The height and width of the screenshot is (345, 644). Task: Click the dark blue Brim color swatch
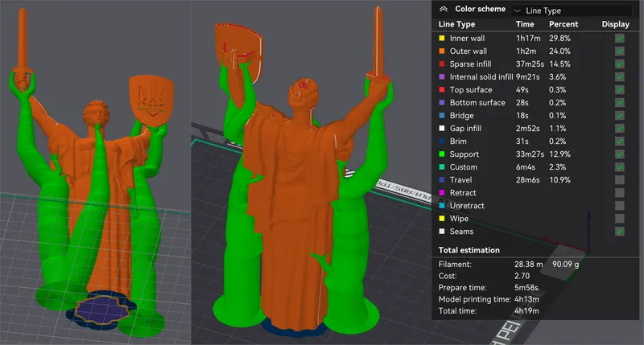pos(442,141)
